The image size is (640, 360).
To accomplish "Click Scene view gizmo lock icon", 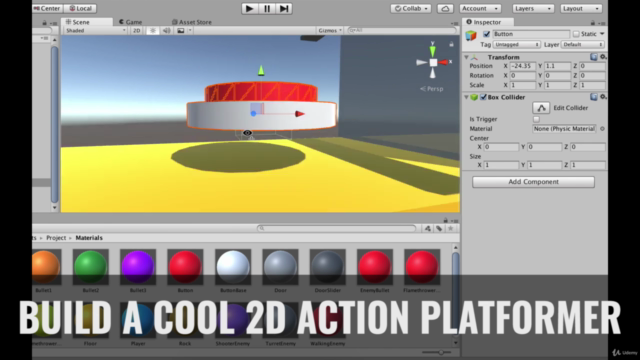I will point(451,44).
